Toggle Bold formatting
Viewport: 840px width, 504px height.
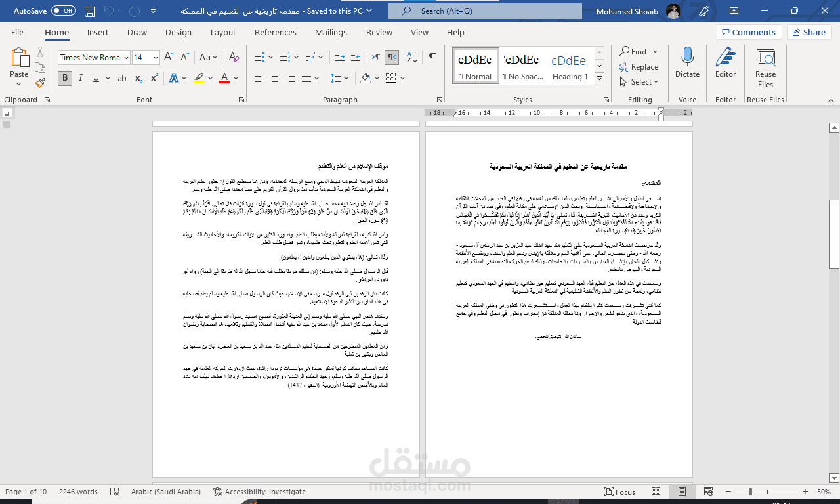tap(64, 78)
